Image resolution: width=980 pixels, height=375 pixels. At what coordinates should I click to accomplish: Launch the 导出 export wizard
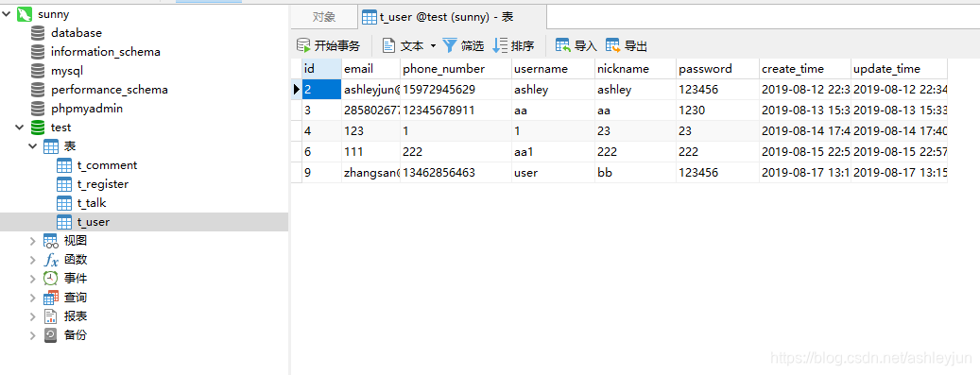tap(627, 45)
